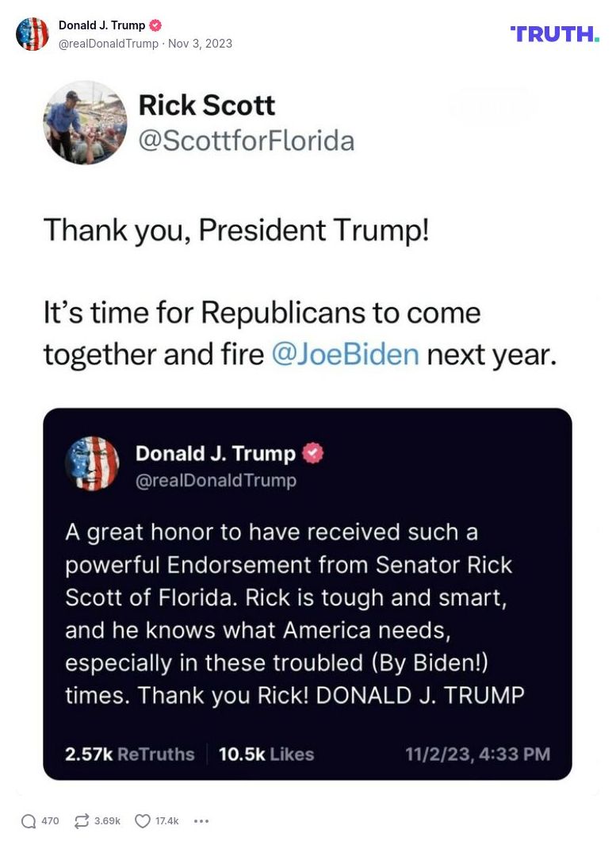Open the more options ellipsis menu
Viewport: 616px width, 845px height.
tap(201, 823)
